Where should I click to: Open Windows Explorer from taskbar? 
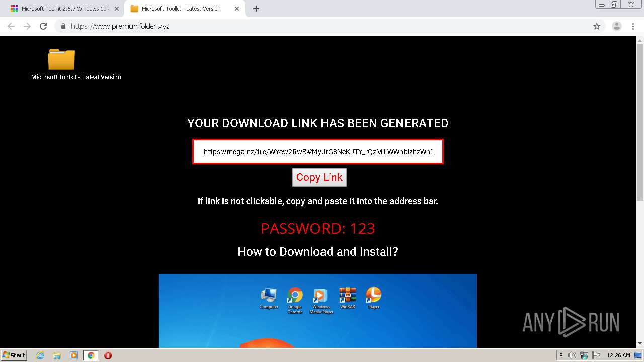[x=57, y=355]
